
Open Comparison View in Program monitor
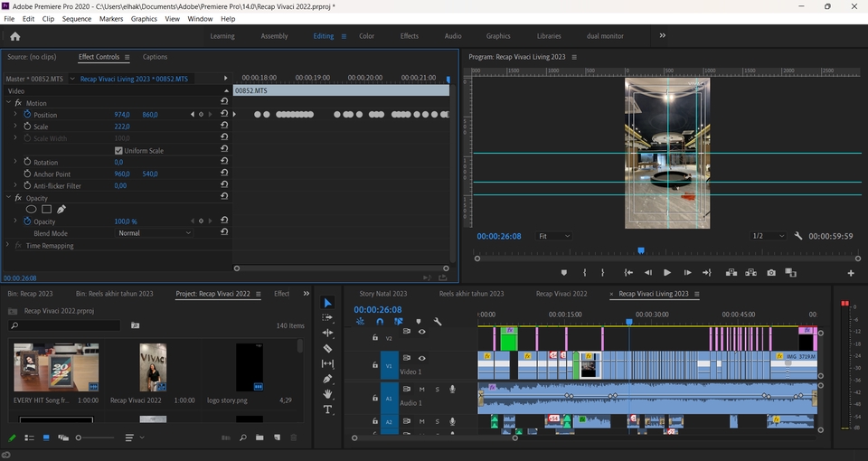pos(790,272)
